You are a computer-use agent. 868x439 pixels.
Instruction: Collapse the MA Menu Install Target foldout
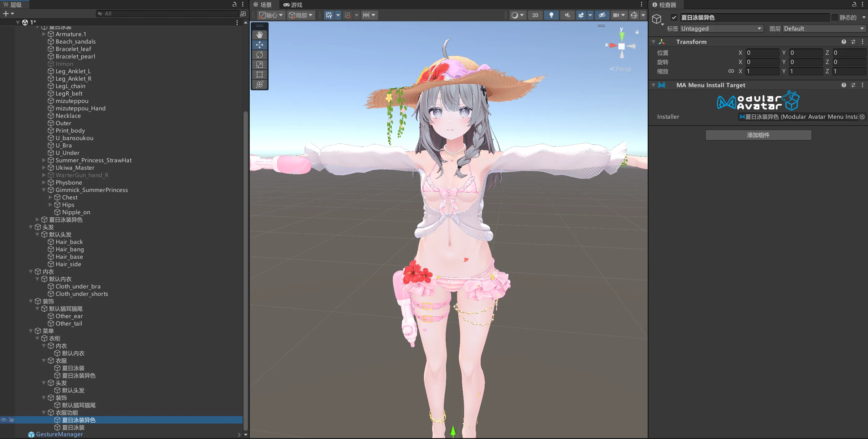[653, 85]
